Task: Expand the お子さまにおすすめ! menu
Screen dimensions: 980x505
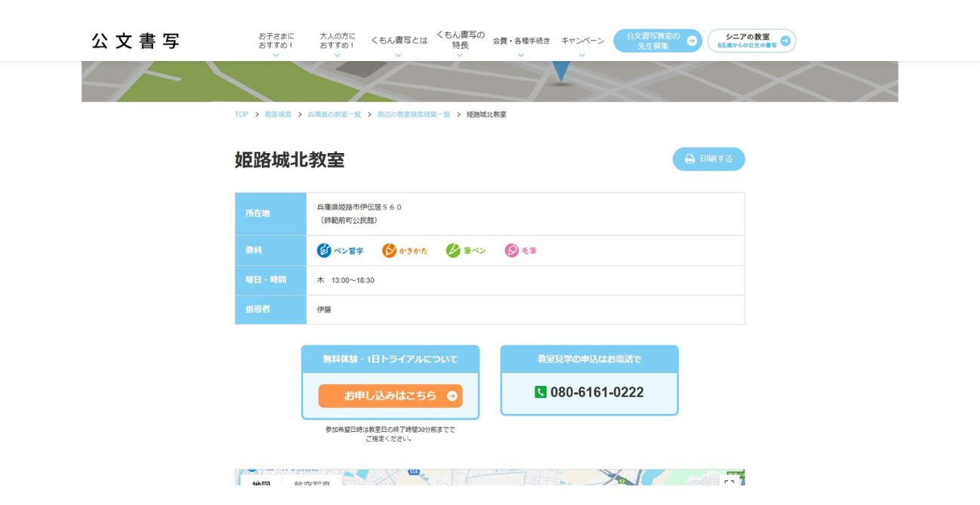Action: [x=276, y=42]
